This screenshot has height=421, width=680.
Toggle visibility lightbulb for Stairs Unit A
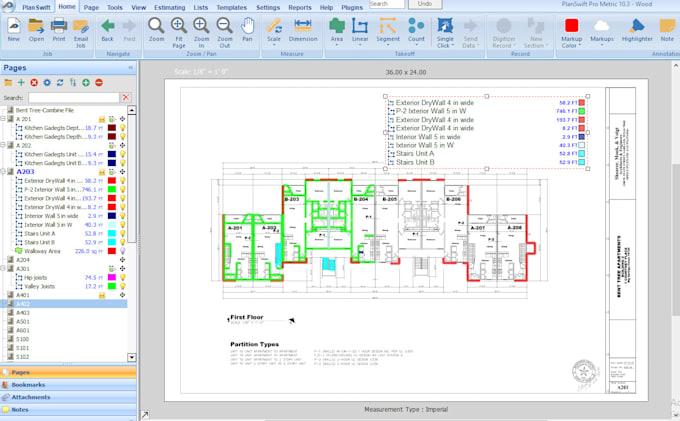click(x=123, y=233)
